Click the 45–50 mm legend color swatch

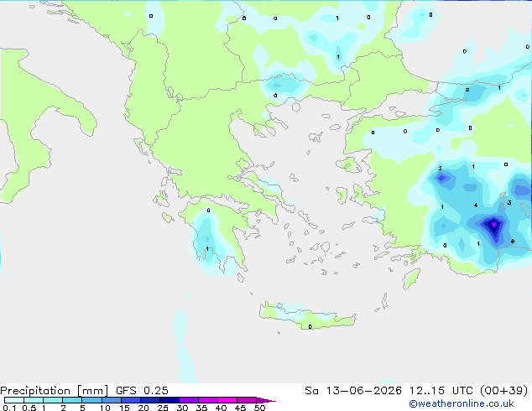tap(247, 400)
